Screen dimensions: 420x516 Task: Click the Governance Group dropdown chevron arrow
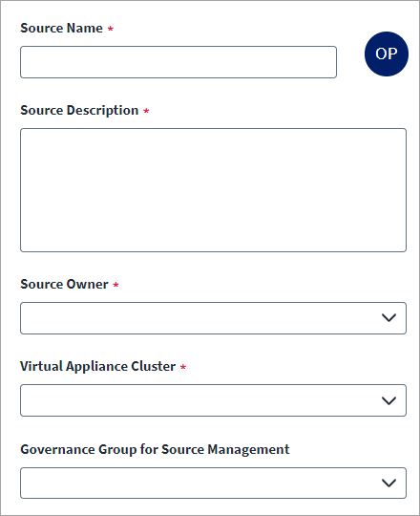[388, 483]
